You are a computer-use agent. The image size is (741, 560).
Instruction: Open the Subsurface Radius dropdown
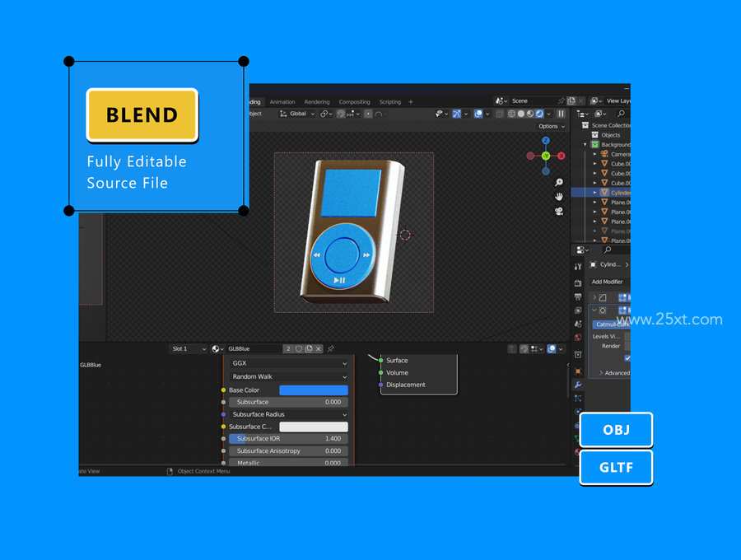pyautogui.click(x=289, y=414)
